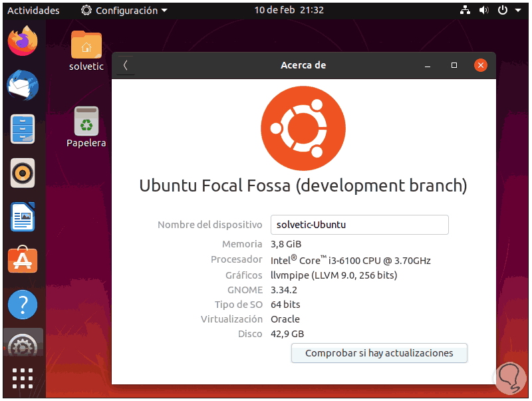Screen dimensions: 532x401
Task: Launch Thunderbird mail client
Action: 23,85
